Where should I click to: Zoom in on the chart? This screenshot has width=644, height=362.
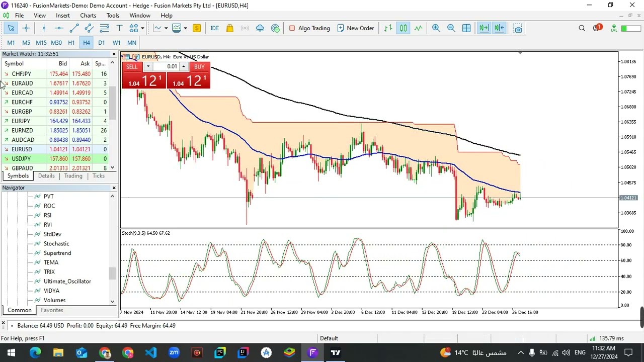pyautogui.click(x=436, y=28)
